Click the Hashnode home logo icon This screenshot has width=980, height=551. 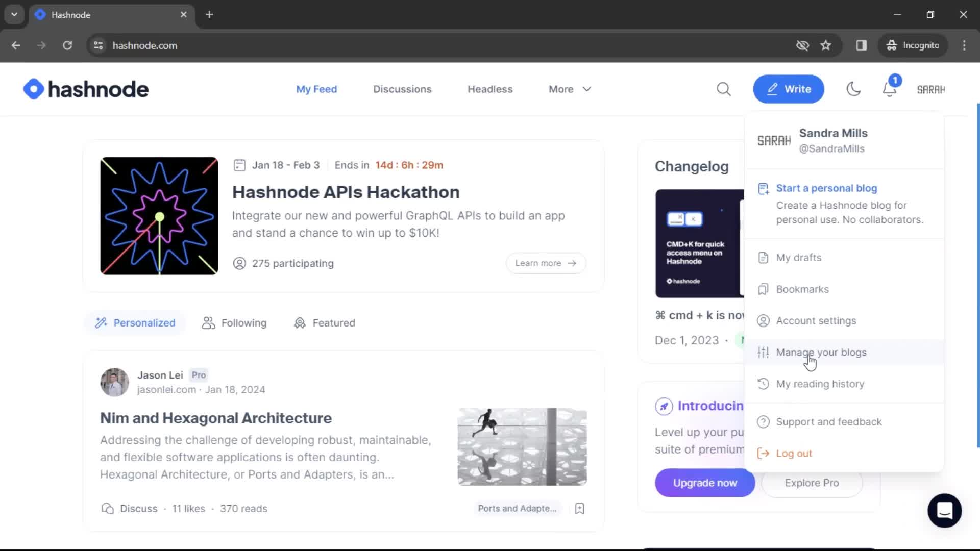point(32,88)
